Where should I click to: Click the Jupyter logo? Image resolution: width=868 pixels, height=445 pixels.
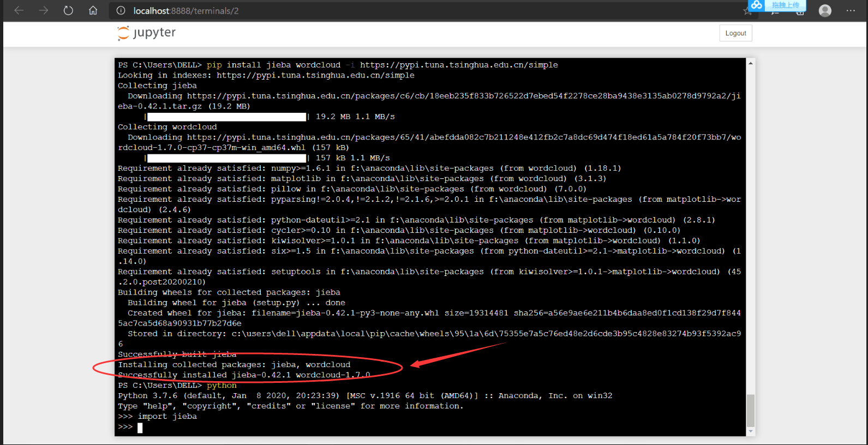pyautogui.click(x=147, y=33)
